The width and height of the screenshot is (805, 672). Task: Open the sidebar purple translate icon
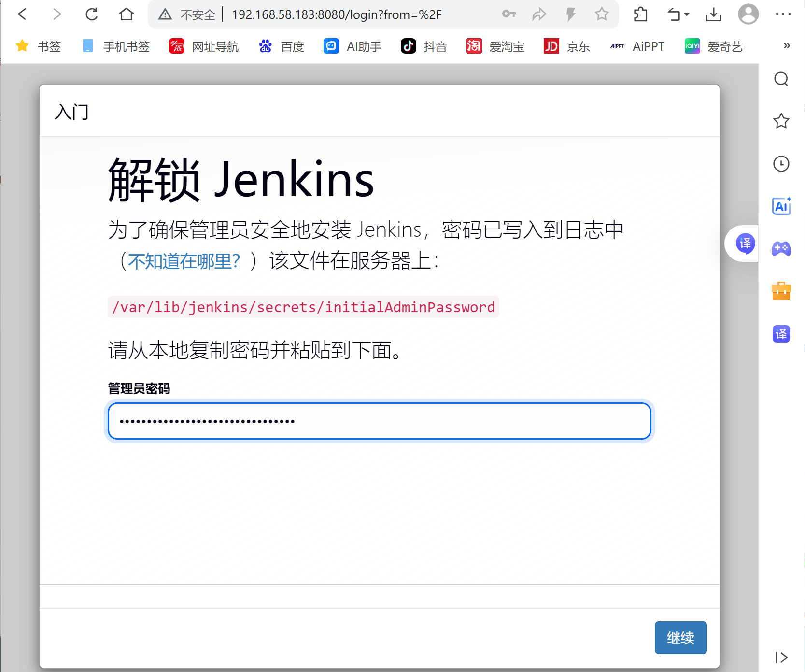[781, 334]
